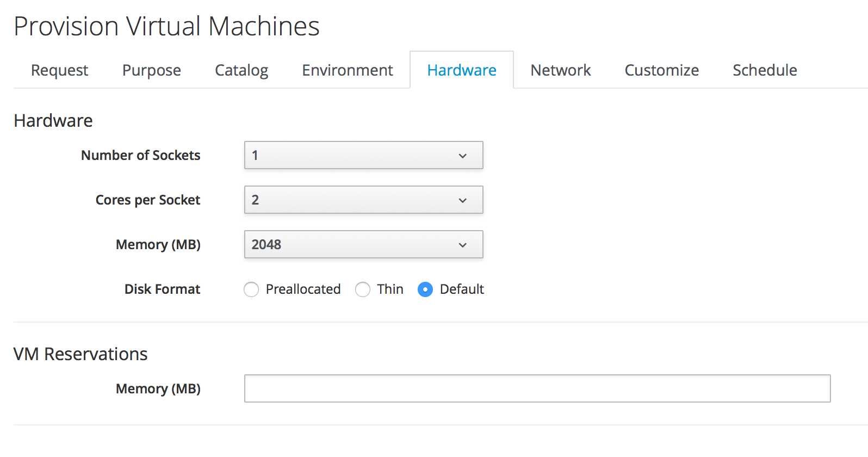Click the chevron arrow in Hardware Memory field
The width and height of the screenshot is (868, 457).
[462, 245]
